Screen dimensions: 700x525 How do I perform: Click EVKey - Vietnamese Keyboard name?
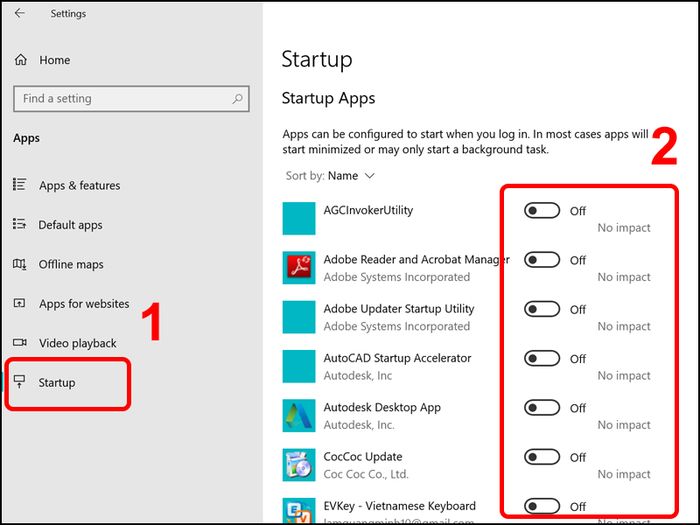[400, 506]
